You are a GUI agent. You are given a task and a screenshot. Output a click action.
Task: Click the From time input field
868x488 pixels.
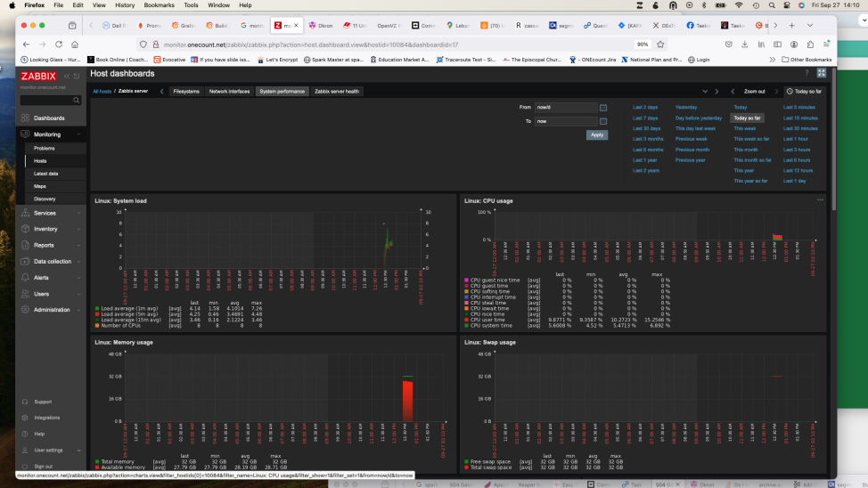565,108
